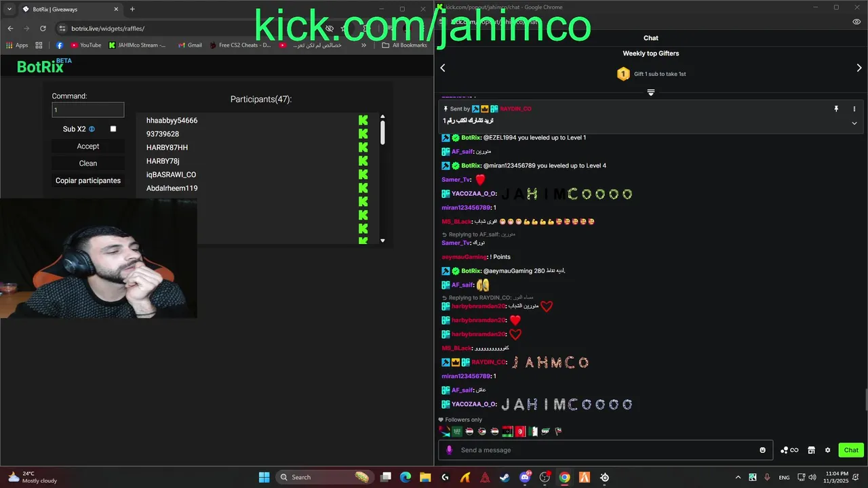Click the Send a message field
This screenshot has width=868, height=488.
[x=607, y=450]
